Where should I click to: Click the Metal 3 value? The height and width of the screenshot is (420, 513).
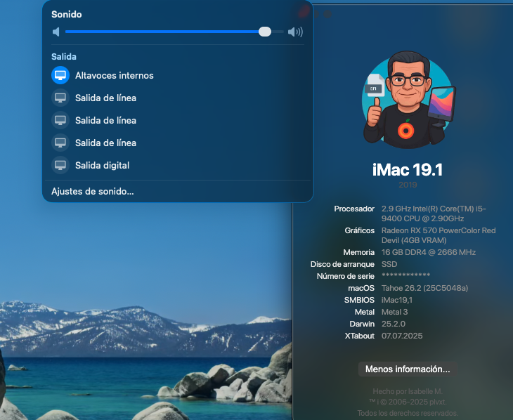click(x=394, y=312)
